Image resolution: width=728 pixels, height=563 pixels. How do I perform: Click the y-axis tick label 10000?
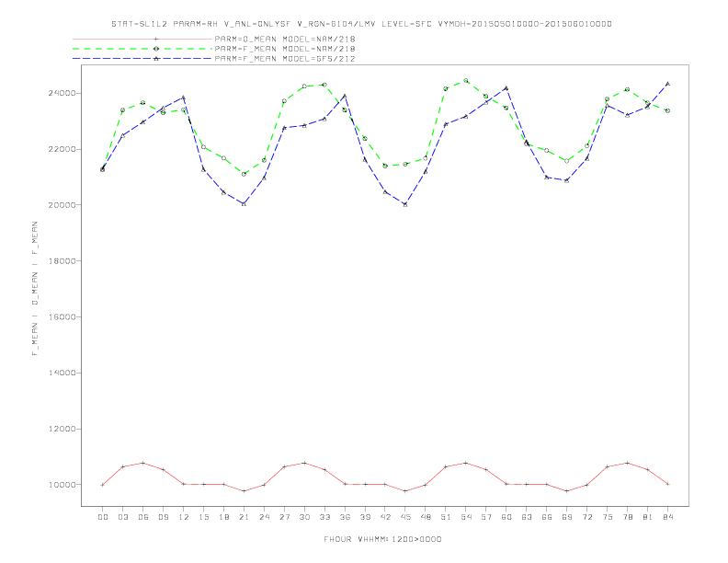click(x=62, y=485)
